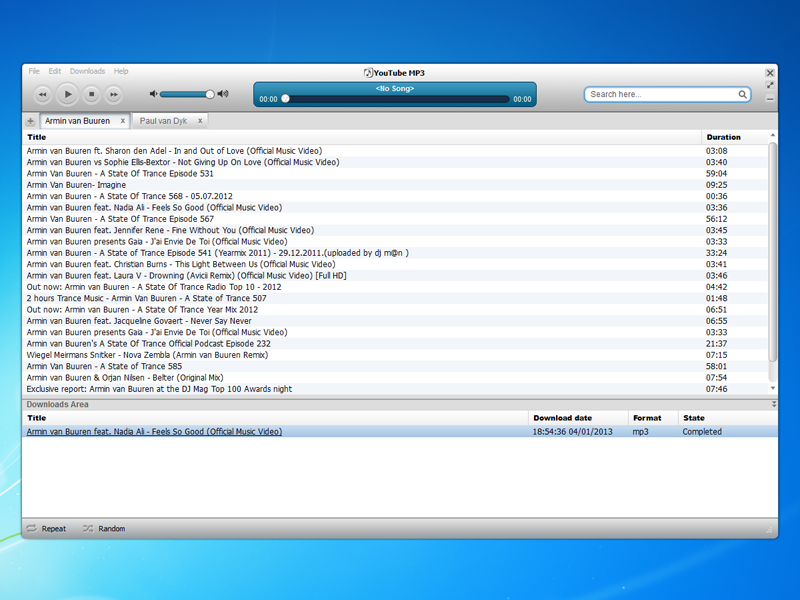Select Fine Without You song row
Viewport: 800px width, 600px height.
[x=395, y=230]
